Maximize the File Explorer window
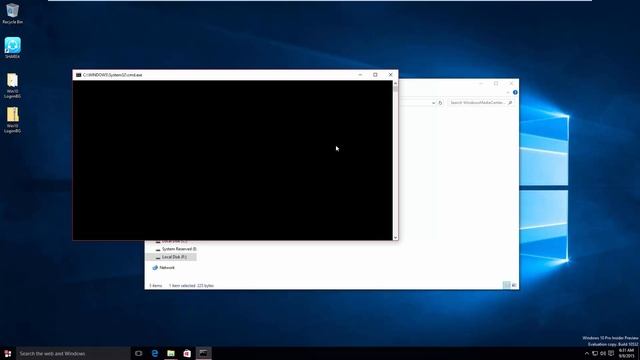The height and width of the screenshot is (360, 640). tap(496, 84)
